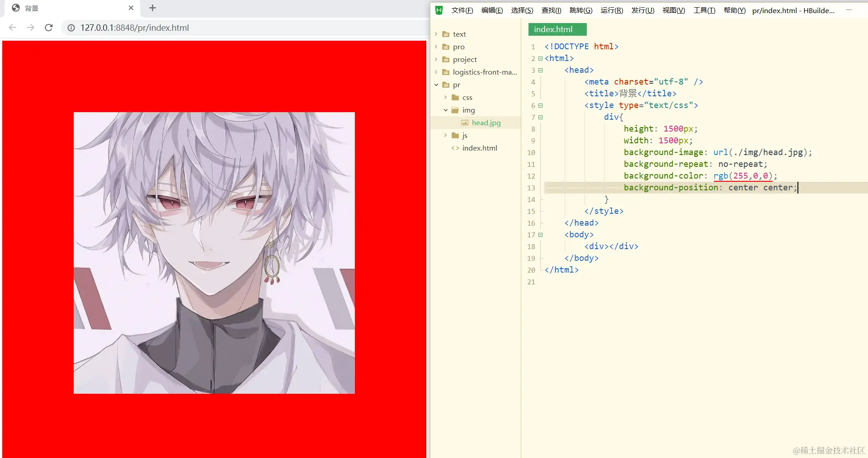Switch to the index.html editor tab
The image size is (868, 458).
pos(557,29)
